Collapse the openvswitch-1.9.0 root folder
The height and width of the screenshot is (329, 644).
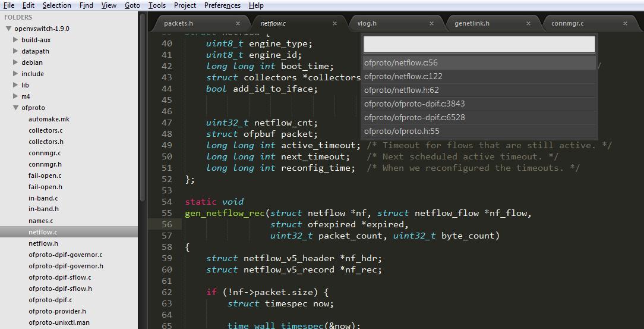9,29
